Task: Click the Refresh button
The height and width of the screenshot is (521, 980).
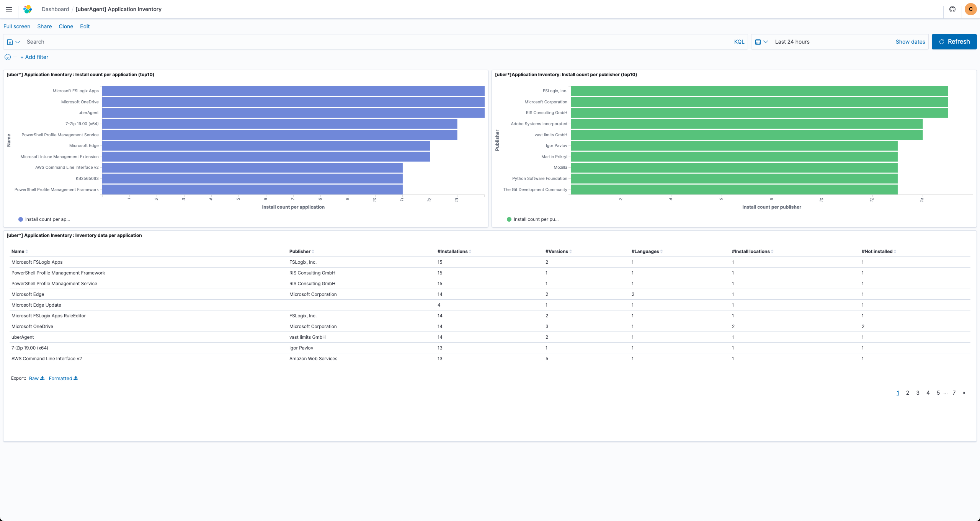Action: click(954, 42)
